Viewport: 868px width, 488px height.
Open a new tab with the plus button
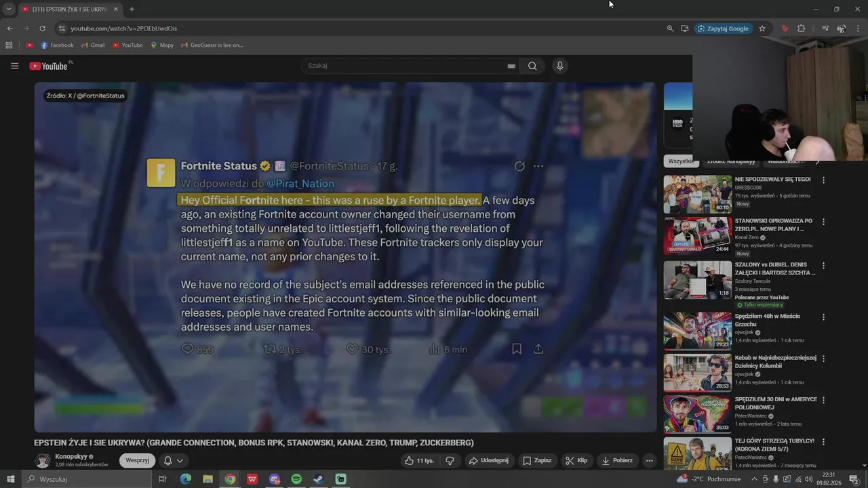[x=132, y=9]
